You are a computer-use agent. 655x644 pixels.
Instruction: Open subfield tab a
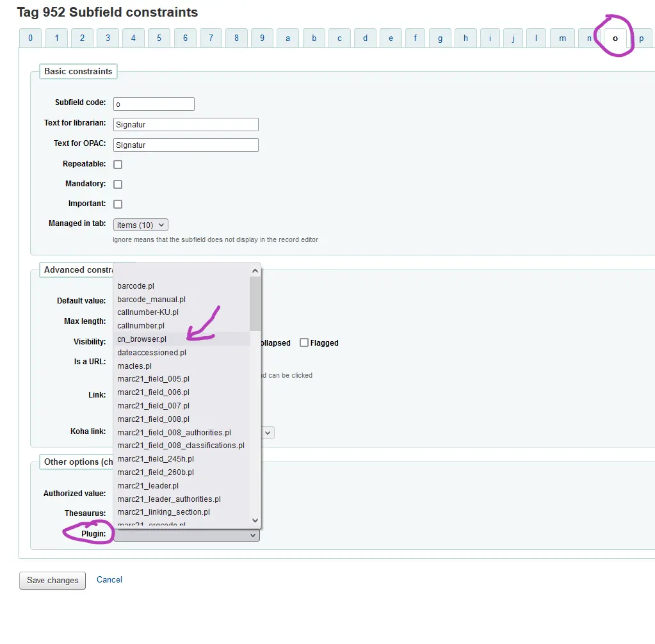288,38
